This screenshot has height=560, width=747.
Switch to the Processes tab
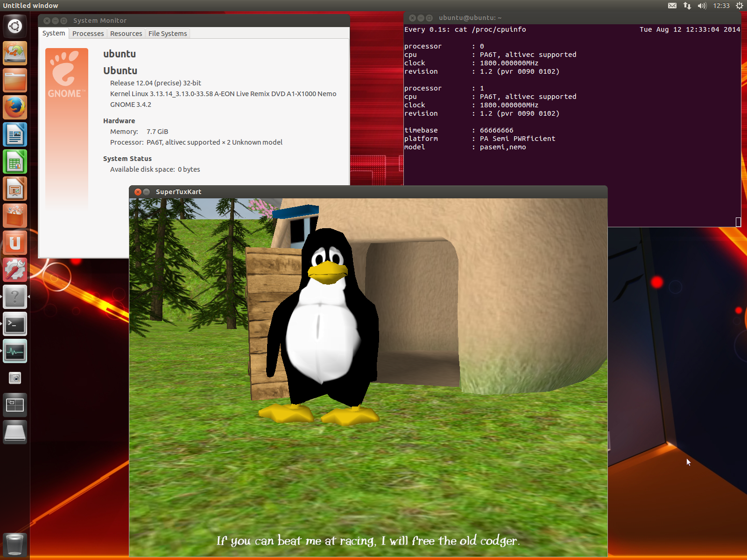tap(88, 34)
